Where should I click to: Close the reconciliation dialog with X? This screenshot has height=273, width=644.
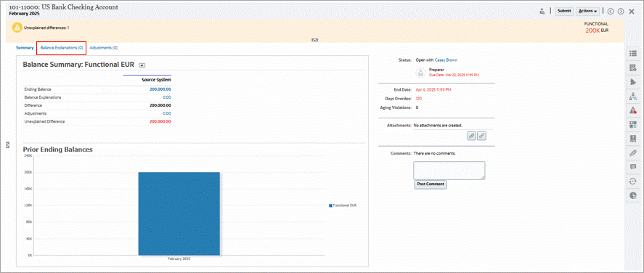click(x=632, y=12)
